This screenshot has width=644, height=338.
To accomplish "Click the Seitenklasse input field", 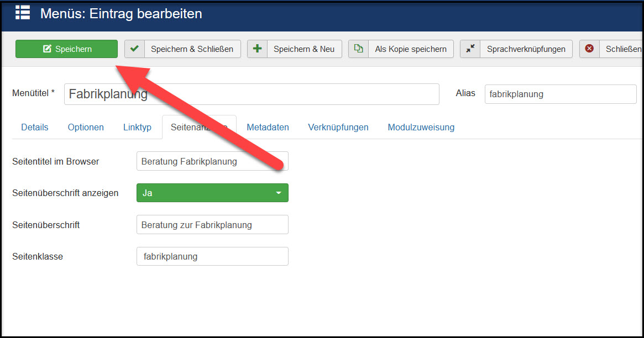I will coord(212,256).
